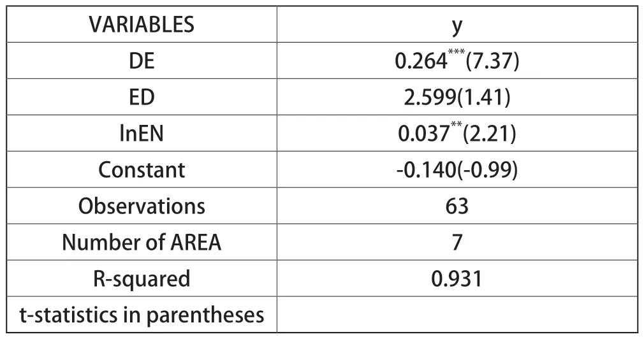Select the y column header
The width and height of the screenshot is (644, 339).
[x=457, y=24]
